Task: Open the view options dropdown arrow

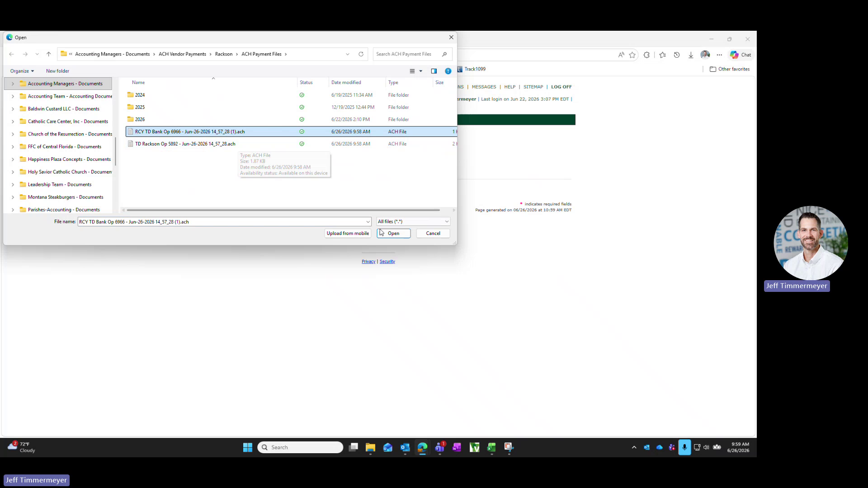Action: point(421,71)
